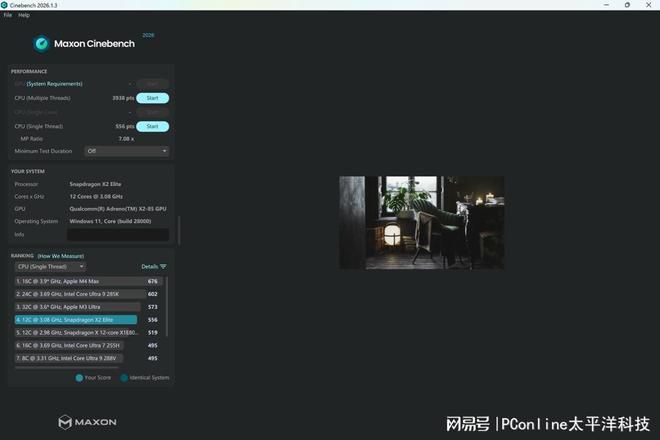The height and width of the screenshot is (440, 660).
Task: Open the Minimum Test Duration dropdown
Action: pos(127,151)
